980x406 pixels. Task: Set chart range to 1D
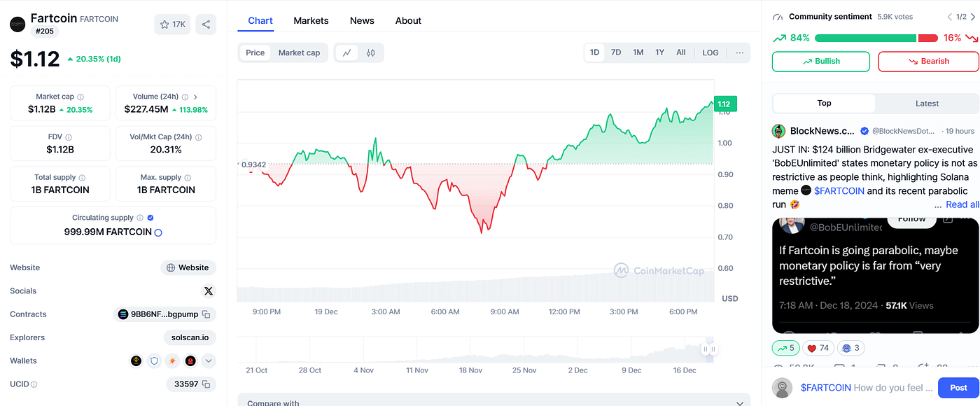[594, 52]
